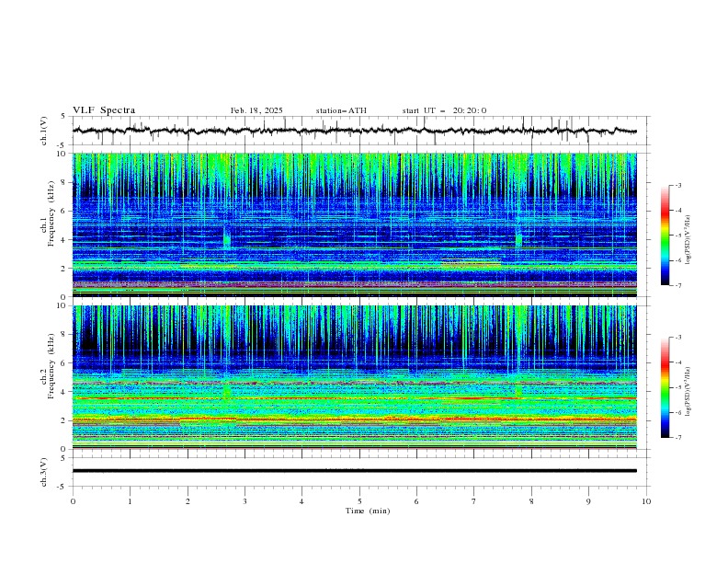728x563 pixels.
Task: Select the date "Feb. 18, 2025"
Action: [x=256, y=110]
